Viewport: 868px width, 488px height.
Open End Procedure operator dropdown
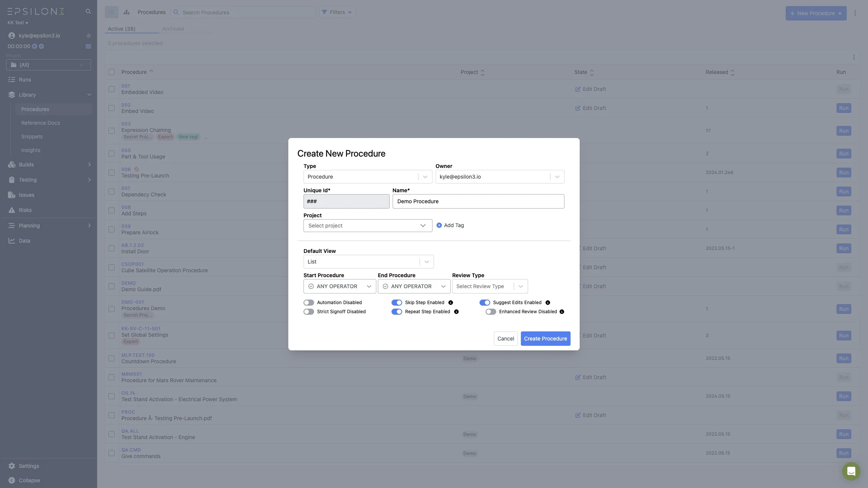coord(414,286)
